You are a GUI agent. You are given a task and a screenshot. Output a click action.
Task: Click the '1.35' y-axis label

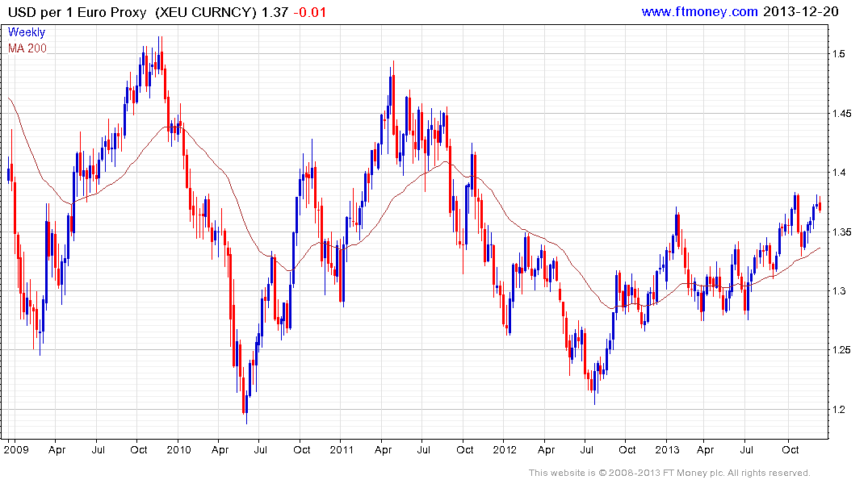pyautogui.click(x=841, y=232)
